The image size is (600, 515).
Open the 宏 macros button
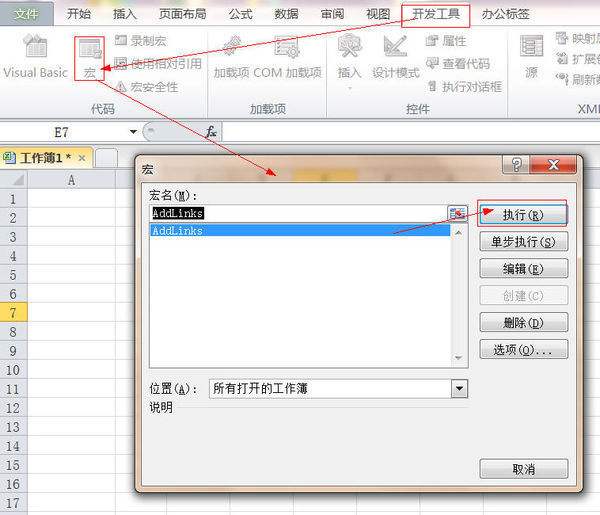[x=90, y=58]
